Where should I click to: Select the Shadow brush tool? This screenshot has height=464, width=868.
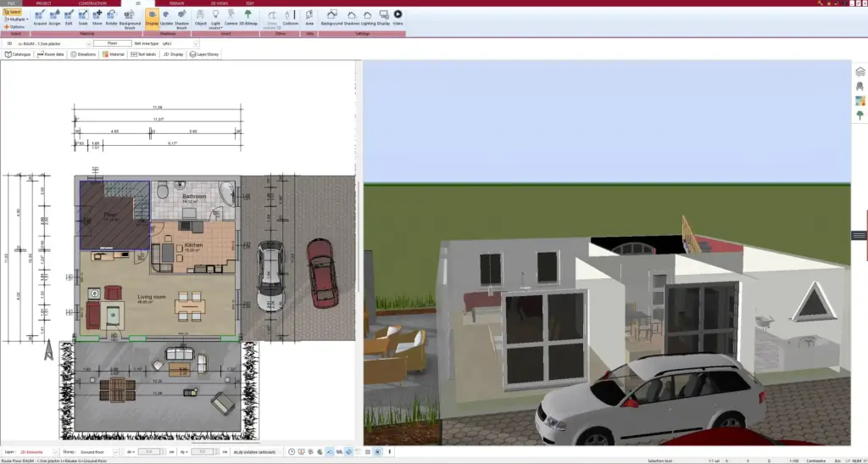tap(181, 19)
